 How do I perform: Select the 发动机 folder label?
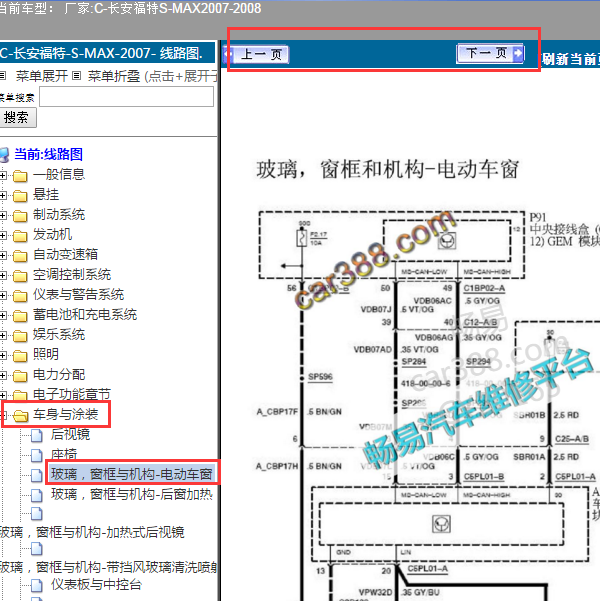[52, 235]
